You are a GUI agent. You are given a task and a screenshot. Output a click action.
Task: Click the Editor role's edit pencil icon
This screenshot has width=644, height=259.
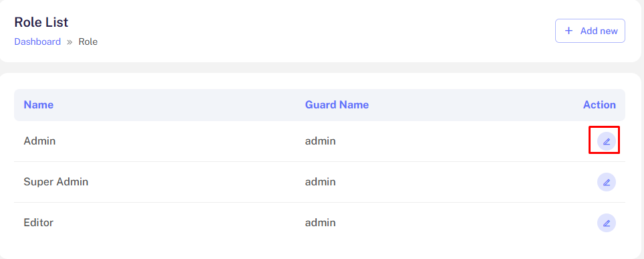pos(606,223)
